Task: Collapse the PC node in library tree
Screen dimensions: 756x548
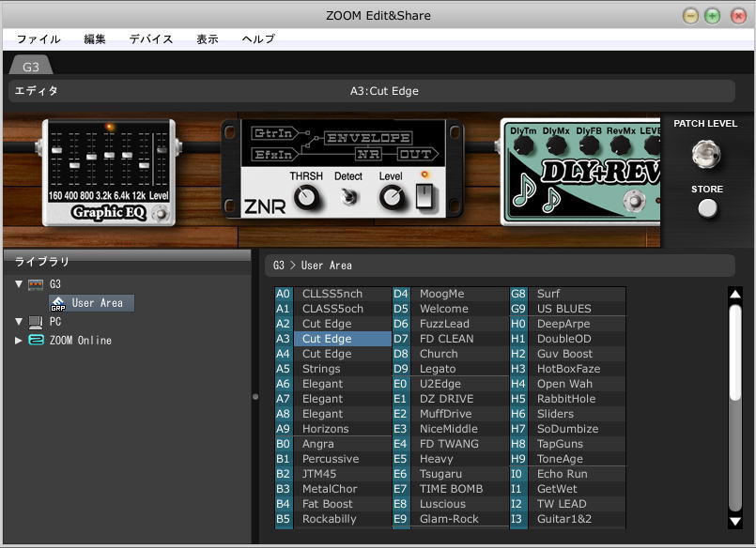Action: coord(19,321)
